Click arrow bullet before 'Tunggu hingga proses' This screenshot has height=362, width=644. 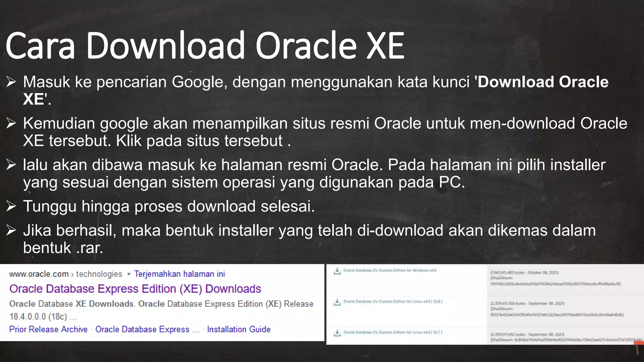pyautogui.click(x=11, y=206)
